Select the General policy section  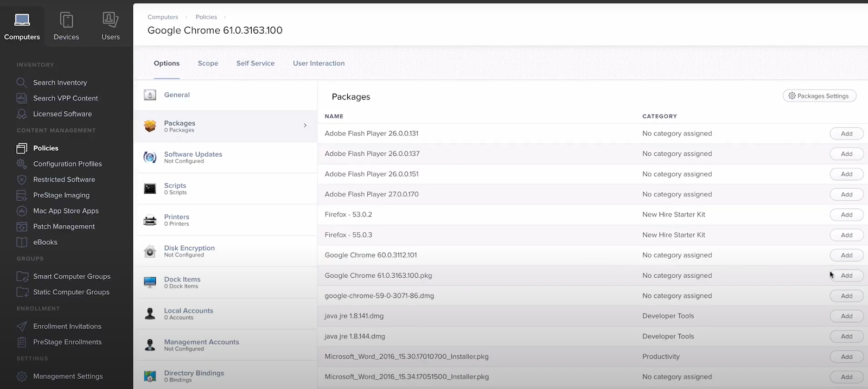177,95
